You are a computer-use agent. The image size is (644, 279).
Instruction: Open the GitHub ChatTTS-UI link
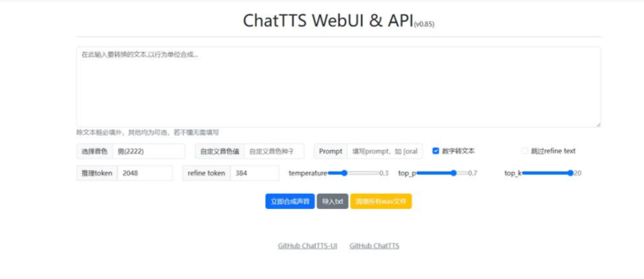[x=307, y=245]
